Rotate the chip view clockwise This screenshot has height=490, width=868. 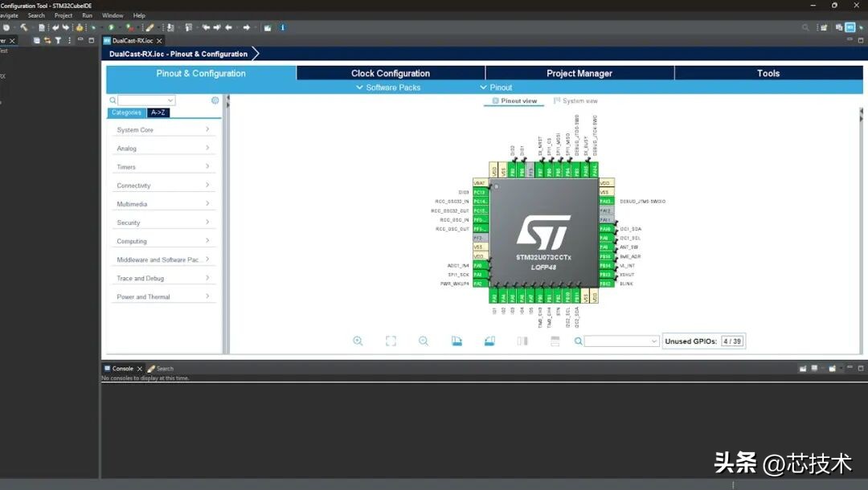457,341
